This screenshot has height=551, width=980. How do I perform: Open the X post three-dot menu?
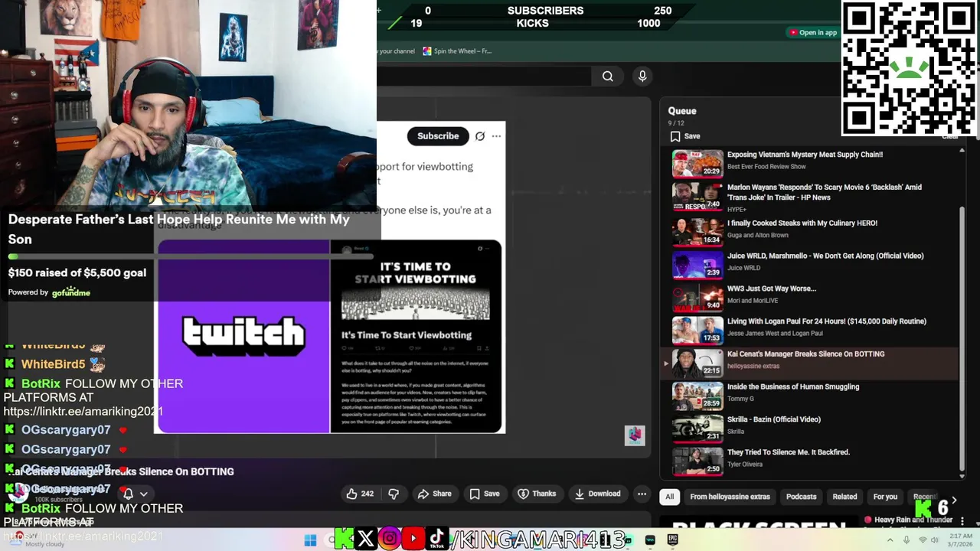coord(496,136)
